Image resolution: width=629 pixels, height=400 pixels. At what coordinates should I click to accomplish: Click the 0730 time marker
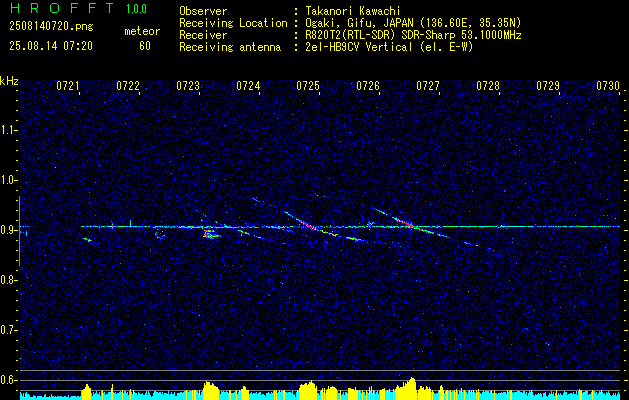pos(608,86)
